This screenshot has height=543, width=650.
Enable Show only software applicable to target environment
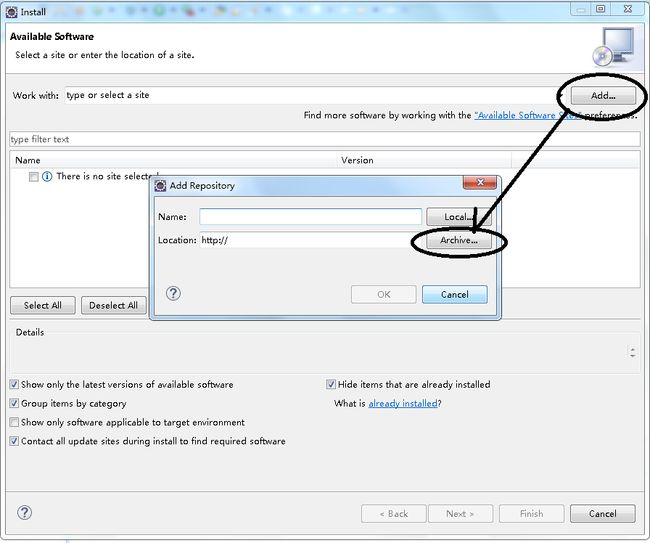coord(14,422)
